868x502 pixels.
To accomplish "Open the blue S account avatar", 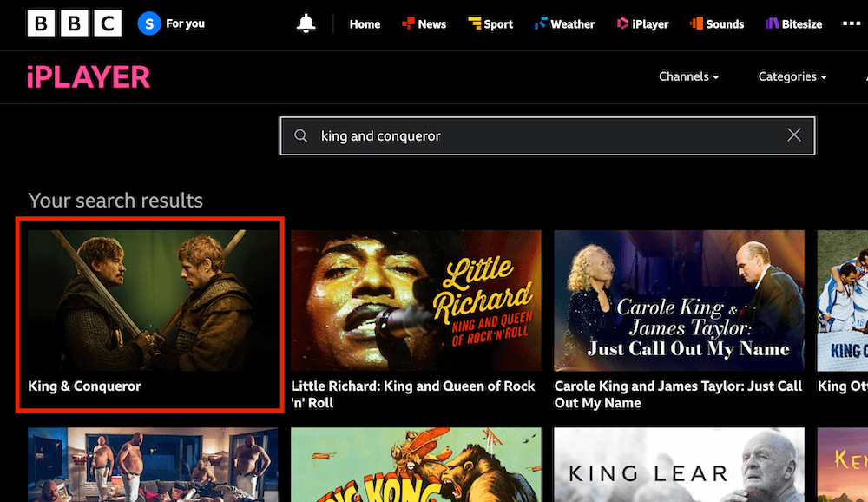I will pyautogui.click(x=149, y=23).
